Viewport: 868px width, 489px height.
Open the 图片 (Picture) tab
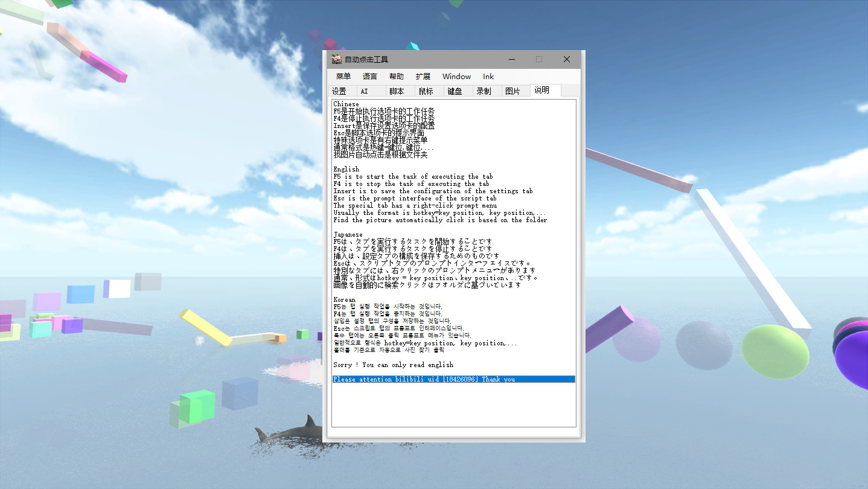pyautogui.click(x=513, y=91)
